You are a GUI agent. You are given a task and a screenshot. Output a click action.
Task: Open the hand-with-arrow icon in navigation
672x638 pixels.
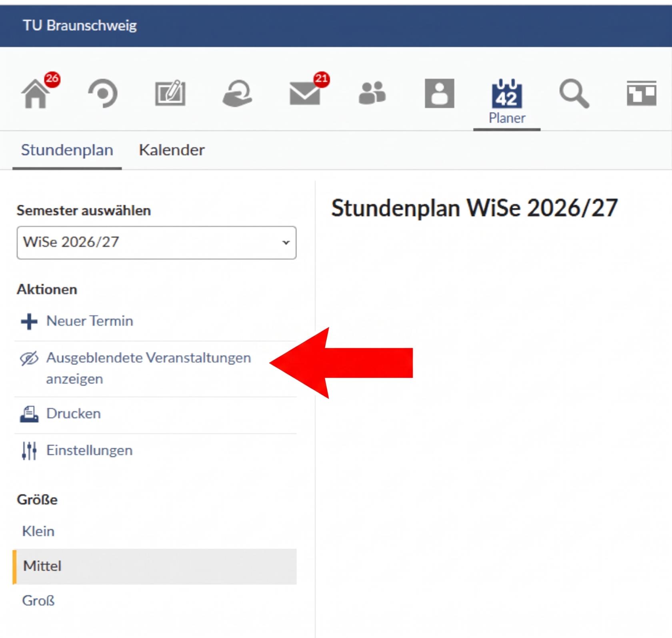(x=237, y=94)
